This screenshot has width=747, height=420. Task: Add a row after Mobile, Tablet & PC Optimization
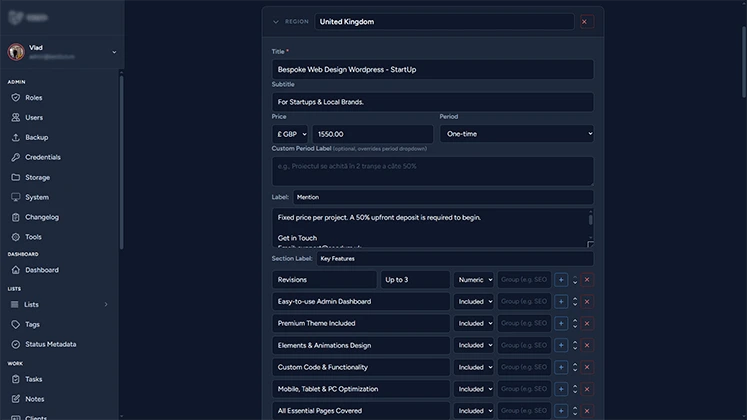click(561, 389)
